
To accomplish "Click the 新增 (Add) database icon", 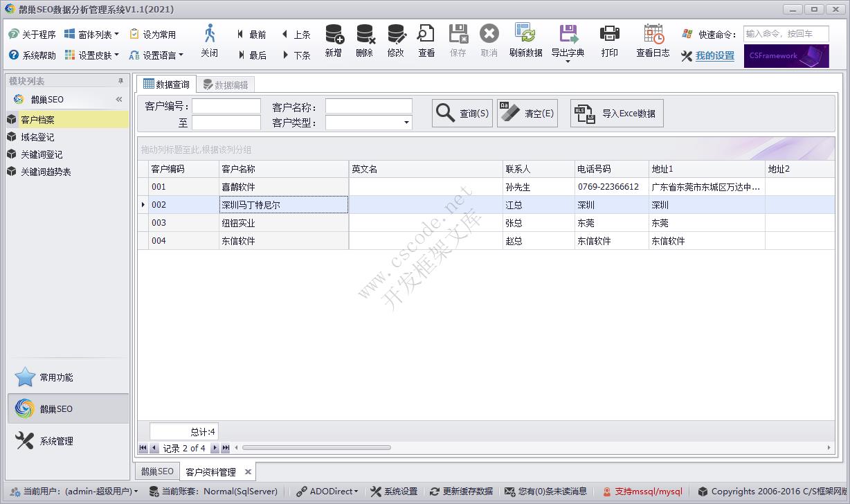I will (x=334, y=35).
